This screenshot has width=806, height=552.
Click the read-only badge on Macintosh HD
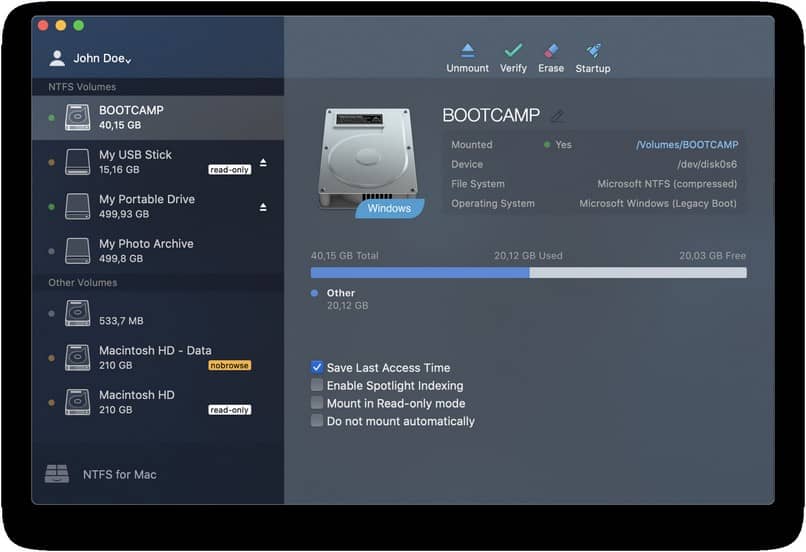(229, 410)
